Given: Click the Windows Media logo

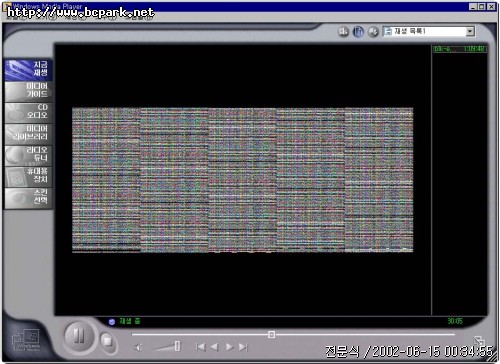Looking at the screenshot, I should 26,341.
